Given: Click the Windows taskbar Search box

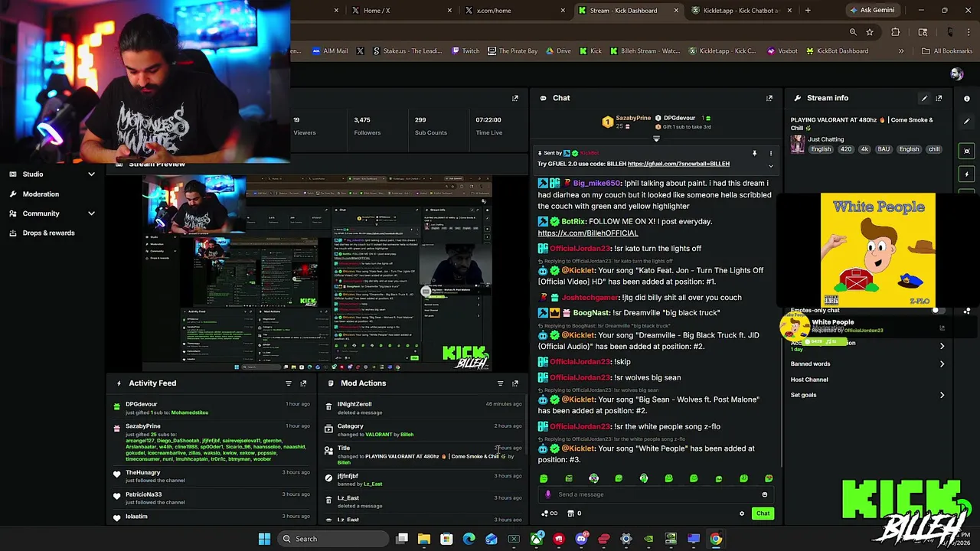Looking at the screenshot, I should (x=333, y=539).
